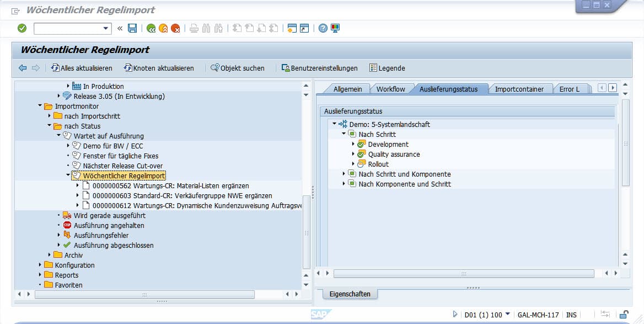Click the Save icon in the toolbar
This screenshot has width=644, height=324.
[x=132, y=28]
